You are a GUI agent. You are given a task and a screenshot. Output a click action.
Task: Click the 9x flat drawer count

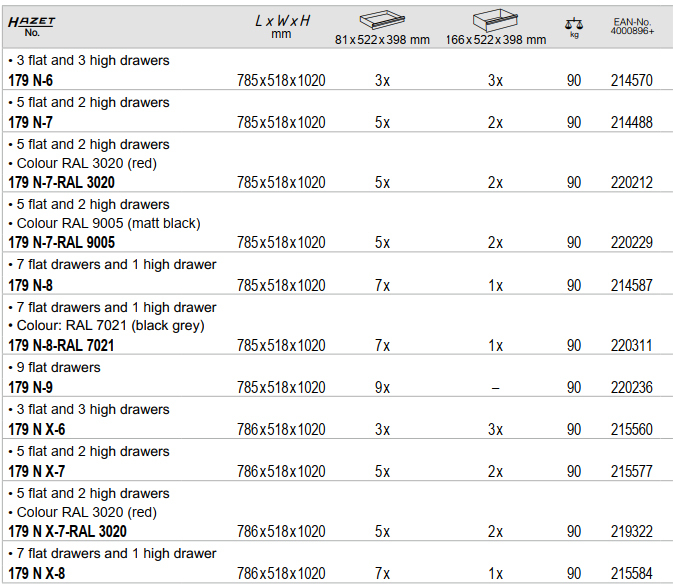click(382, 387)
